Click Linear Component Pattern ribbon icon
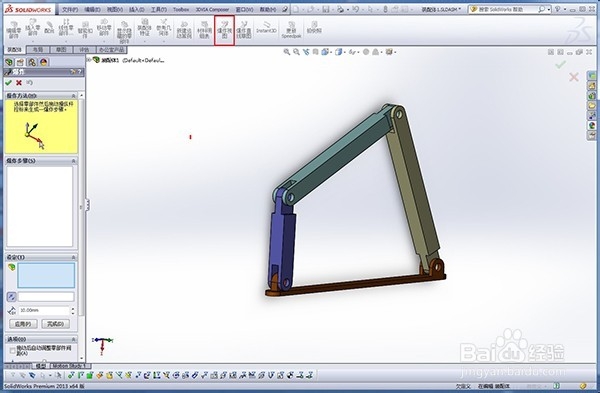The width and height of the screenshot is (600, 393). [x=66, y=28]
